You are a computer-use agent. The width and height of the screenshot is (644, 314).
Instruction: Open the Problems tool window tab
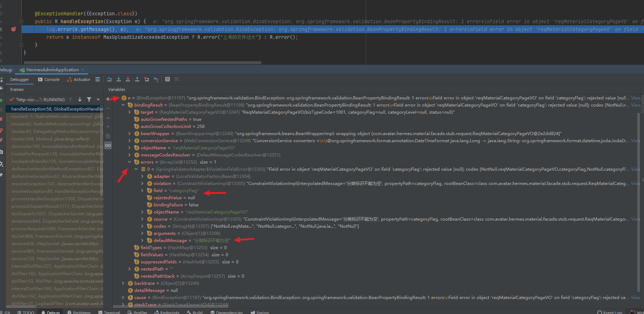click(79, 313)
